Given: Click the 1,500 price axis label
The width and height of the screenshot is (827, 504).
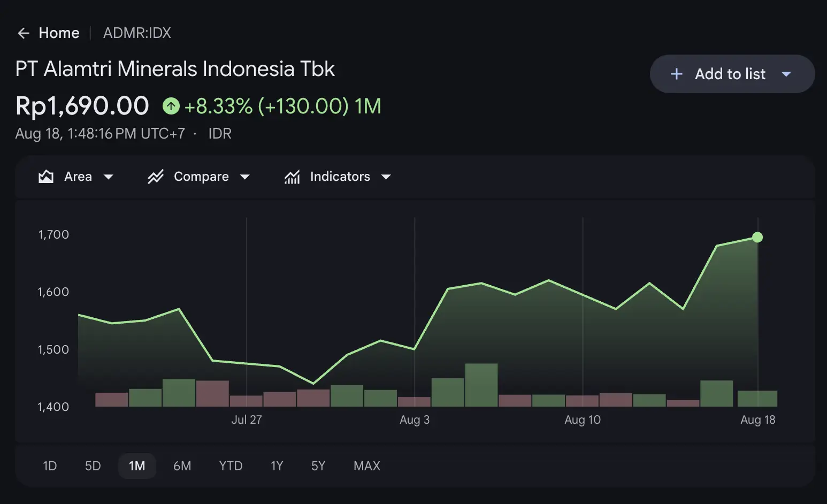Looking at the screenshot, I should (53, 349).
